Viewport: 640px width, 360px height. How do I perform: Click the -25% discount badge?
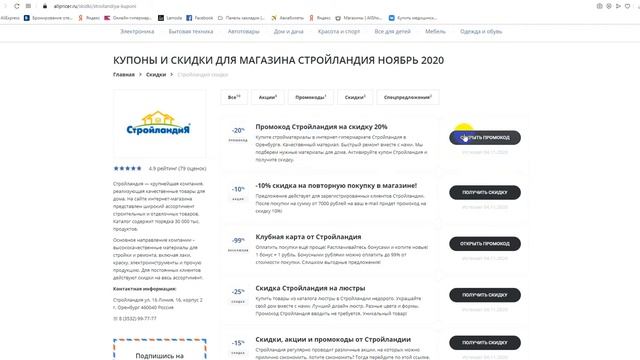[238, 292]
